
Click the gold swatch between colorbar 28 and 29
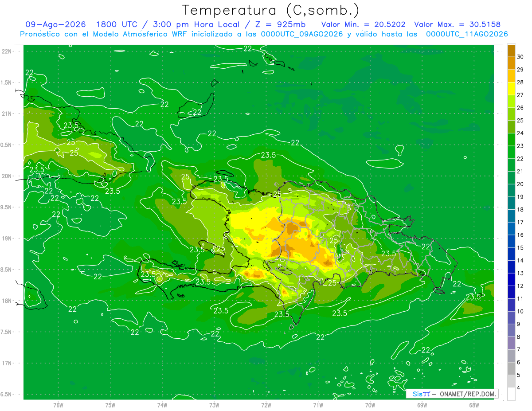click(x=511, y=76)
